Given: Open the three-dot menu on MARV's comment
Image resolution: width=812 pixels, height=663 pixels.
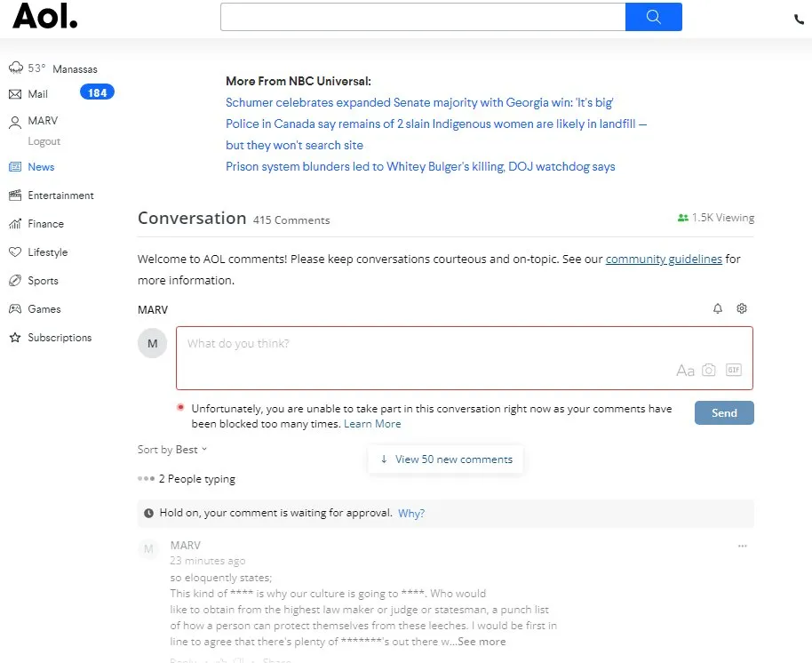Looking at the screenshot, I should [x=743, y=546].
